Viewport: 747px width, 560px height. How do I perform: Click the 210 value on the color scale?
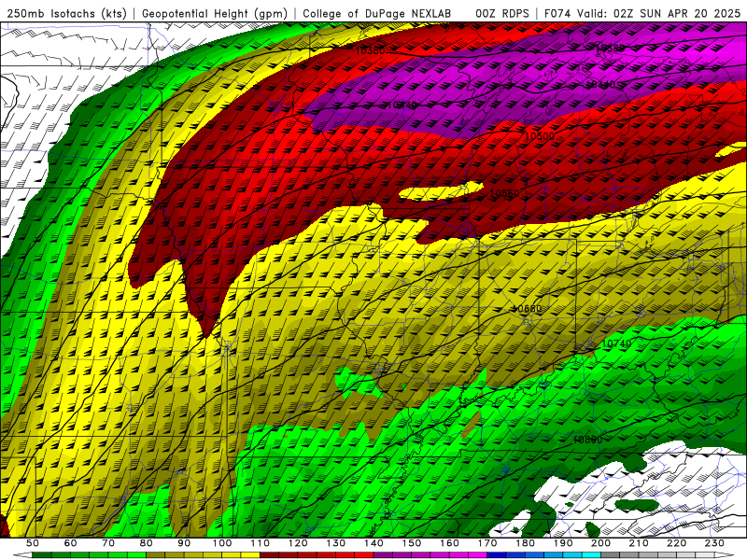pyautogui.click(x=639, y=543)
